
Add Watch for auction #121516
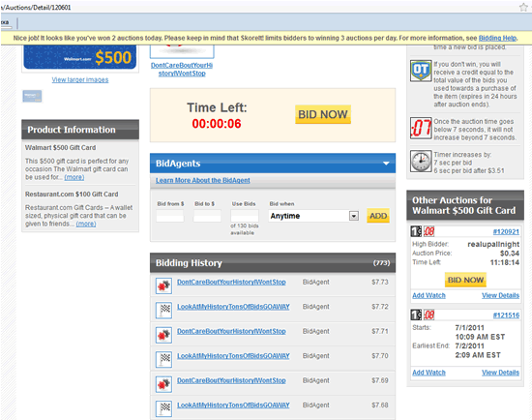pos(429,373)
